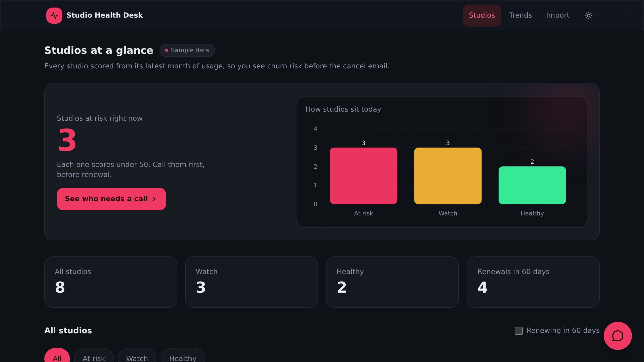Open the Renewals in 60 days card
644x362 pixels.
(533, 282)
